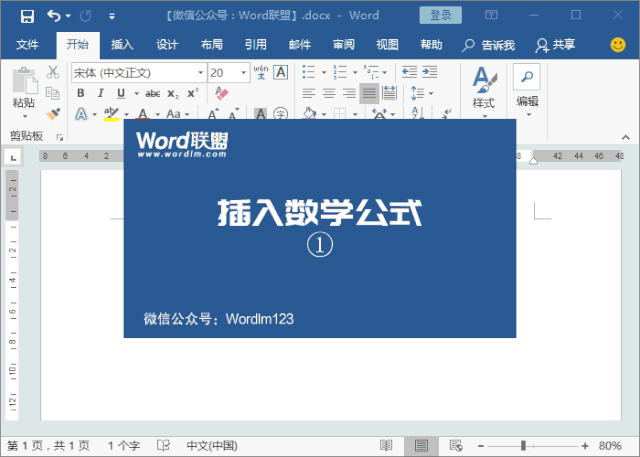Image resolution: width=640 pixels, height=457 pixels.
Task: Switch to the 开始 tab
Action: pyautogui.click(x=78, y=44)
